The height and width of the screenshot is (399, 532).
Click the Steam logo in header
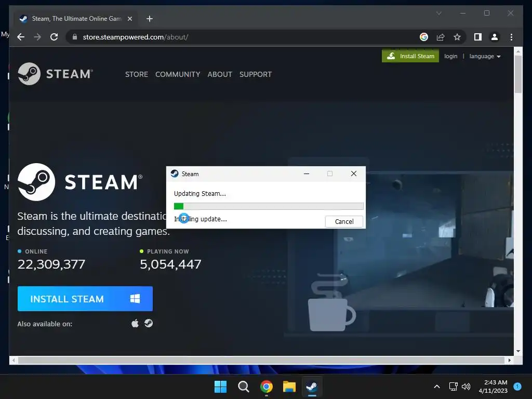click(x=55, y=74)
